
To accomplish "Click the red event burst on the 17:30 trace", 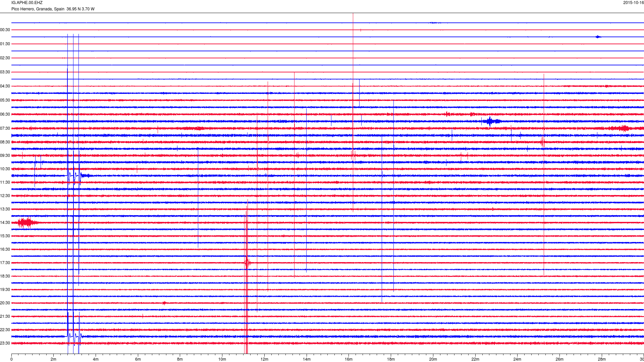I will [247, 263].
